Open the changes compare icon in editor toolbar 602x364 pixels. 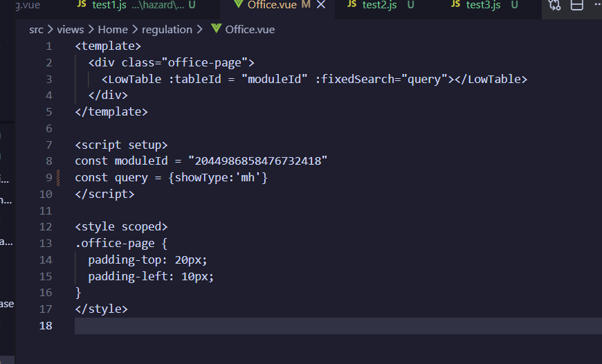555,5
